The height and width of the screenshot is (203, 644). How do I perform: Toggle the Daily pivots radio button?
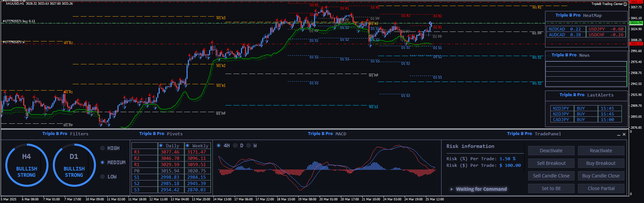(x=161, y=146)
